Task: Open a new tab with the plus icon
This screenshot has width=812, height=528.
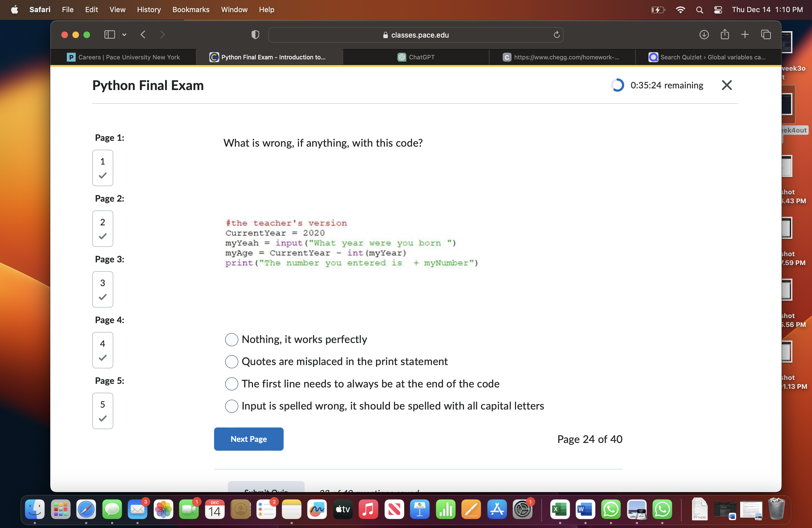Action: click(745, 35)
